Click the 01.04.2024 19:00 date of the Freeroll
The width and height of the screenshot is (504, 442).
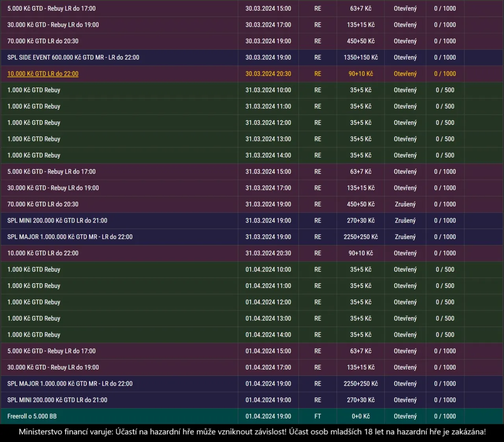point(268,416)
